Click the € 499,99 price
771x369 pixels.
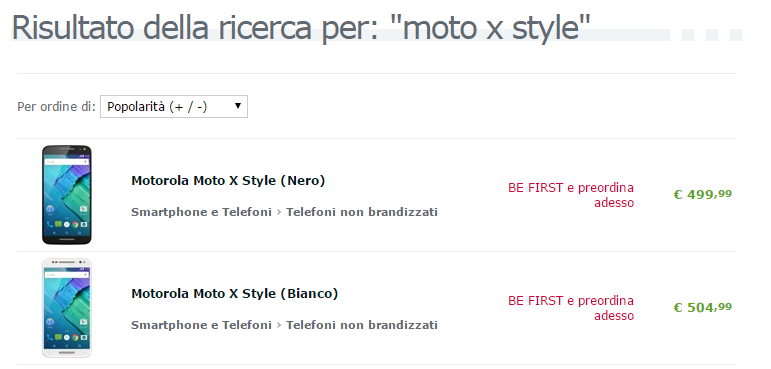pyautogui.click(x=702, y=195)
